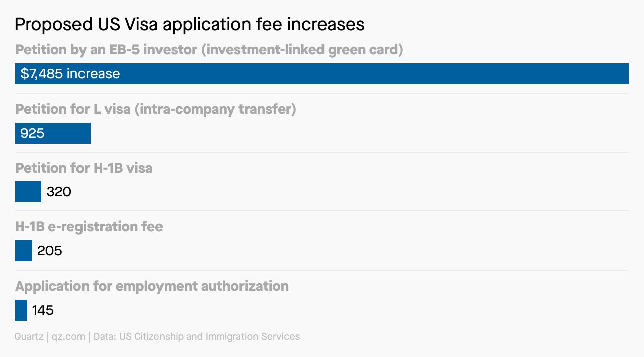The width and height of the screenshot is (644, 357).
Task: Click the 205 value label
Action: 50,251
